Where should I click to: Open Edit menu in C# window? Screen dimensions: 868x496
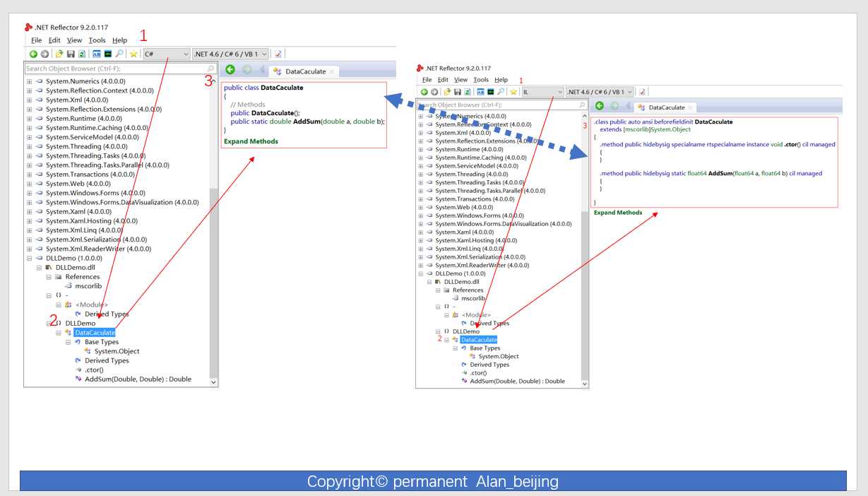click(54, 40)
